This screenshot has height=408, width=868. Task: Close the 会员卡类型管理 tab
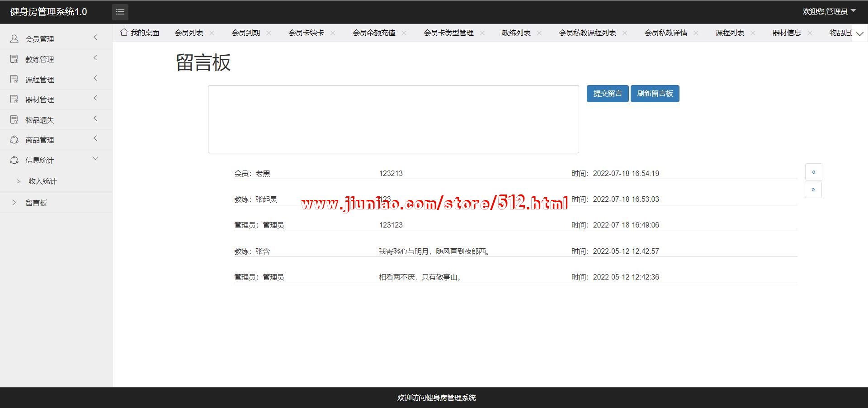click(482, 33)
